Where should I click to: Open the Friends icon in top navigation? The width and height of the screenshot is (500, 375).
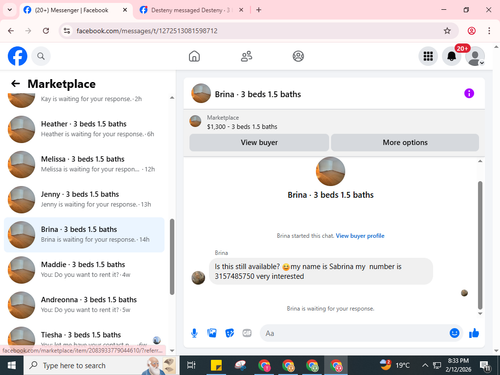point(246,56)
